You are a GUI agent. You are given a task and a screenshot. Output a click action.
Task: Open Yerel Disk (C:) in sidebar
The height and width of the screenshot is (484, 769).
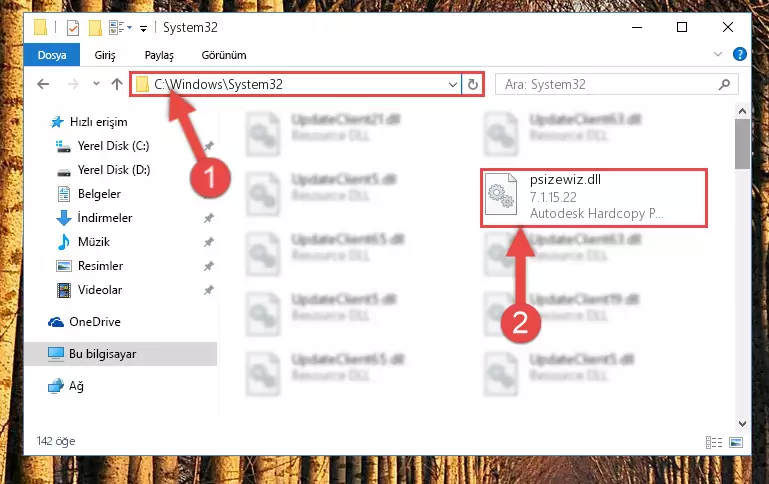click(113, 146)
